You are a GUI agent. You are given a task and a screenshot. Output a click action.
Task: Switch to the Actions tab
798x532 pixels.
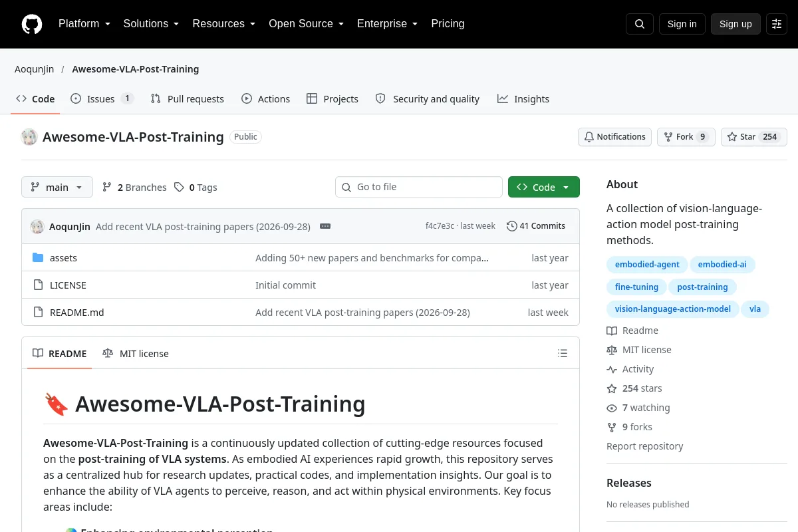(x=266, y=99)
